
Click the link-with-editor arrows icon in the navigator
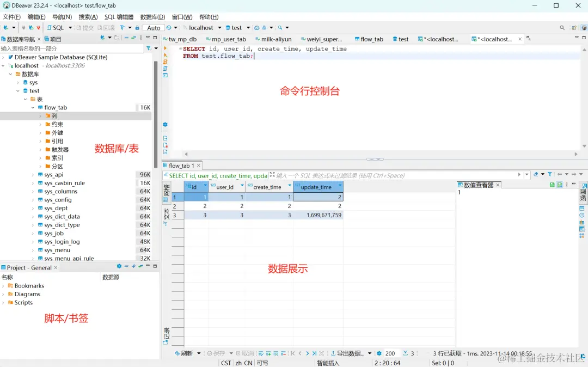pyautogui.click(x=133, y=38)
